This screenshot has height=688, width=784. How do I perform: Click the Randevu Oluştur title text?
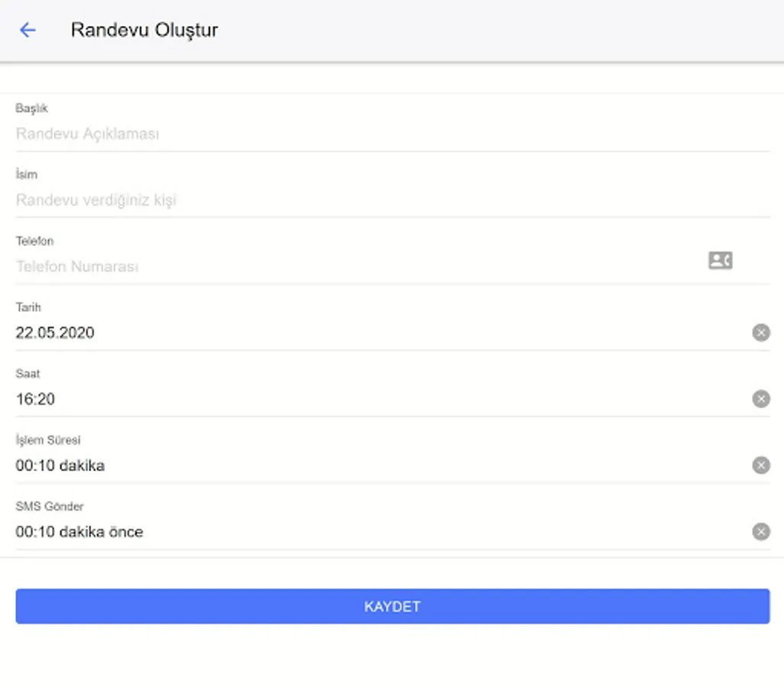click(144, 30)
